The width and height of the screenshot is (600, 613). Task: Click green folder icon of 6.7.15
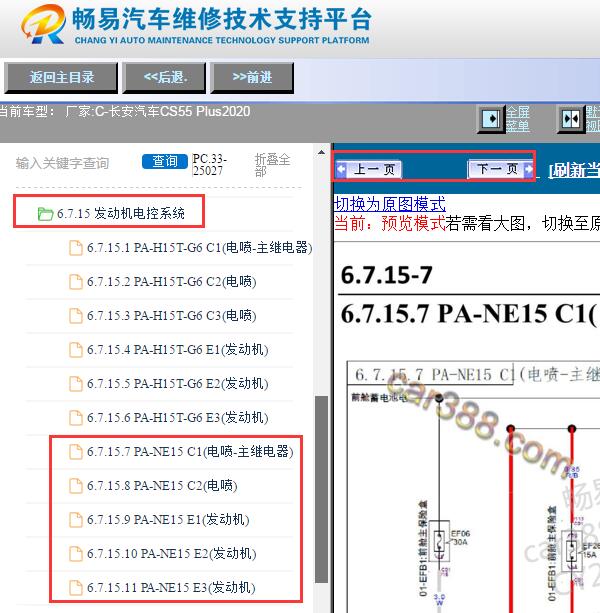[45, 214]
